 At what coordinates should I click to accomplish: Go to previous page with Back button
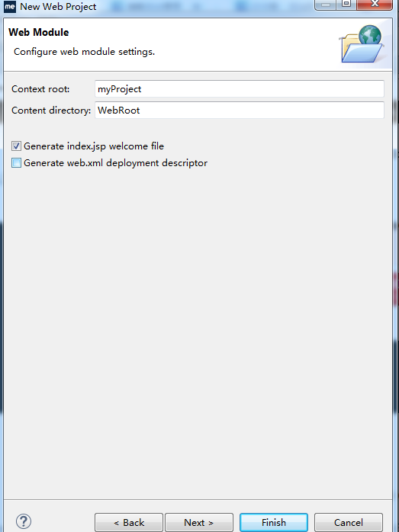tap(129, 523)
